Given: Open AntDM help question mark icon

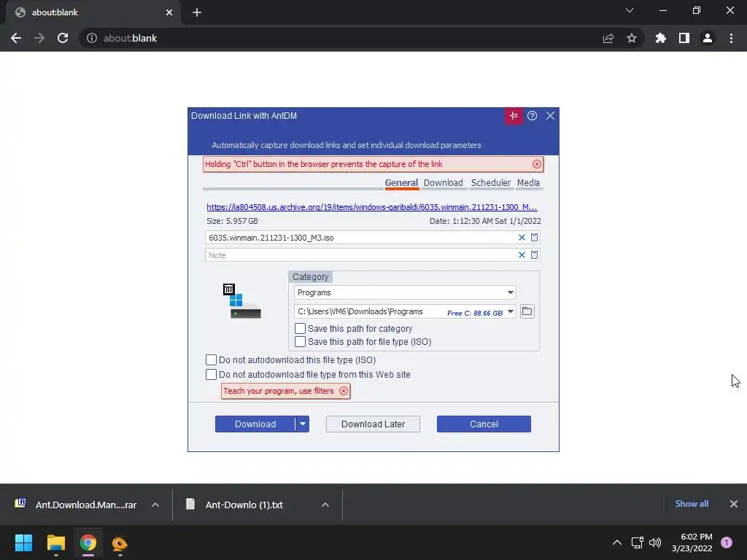Looking at the screenshot, I should [x=532, y=116].
